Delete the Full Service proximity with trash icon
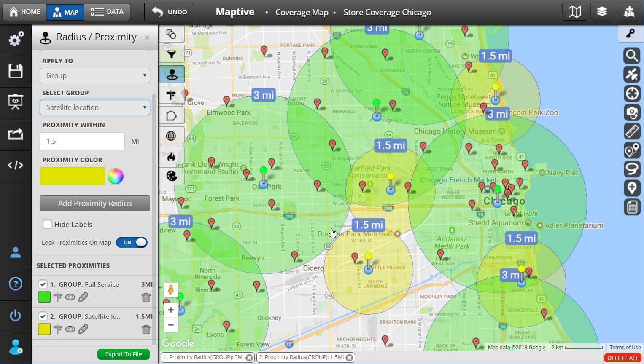Screen dimensions: 644x364 tap(146, 297)
